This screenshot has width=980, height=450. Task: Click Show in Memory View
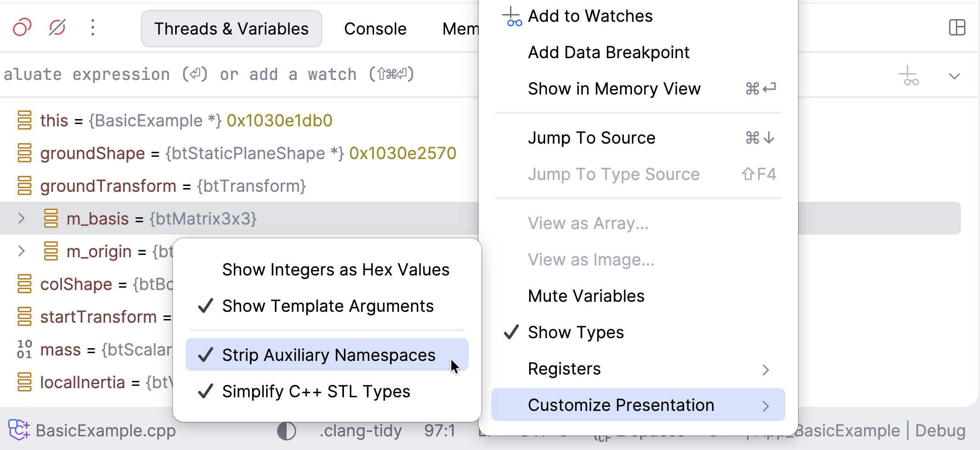pos(614,89)
